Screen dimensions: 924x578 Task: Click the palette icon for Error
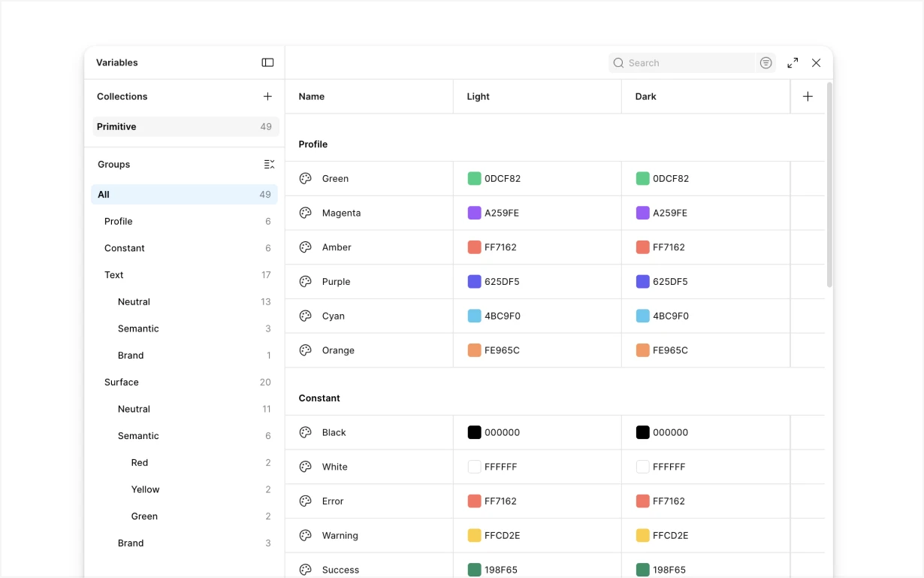(x=305, y=501)
